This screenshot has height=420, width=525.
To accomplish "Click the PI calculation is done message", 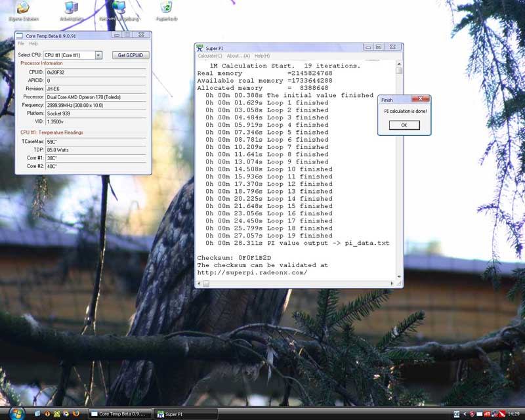I will click(405, 111).
